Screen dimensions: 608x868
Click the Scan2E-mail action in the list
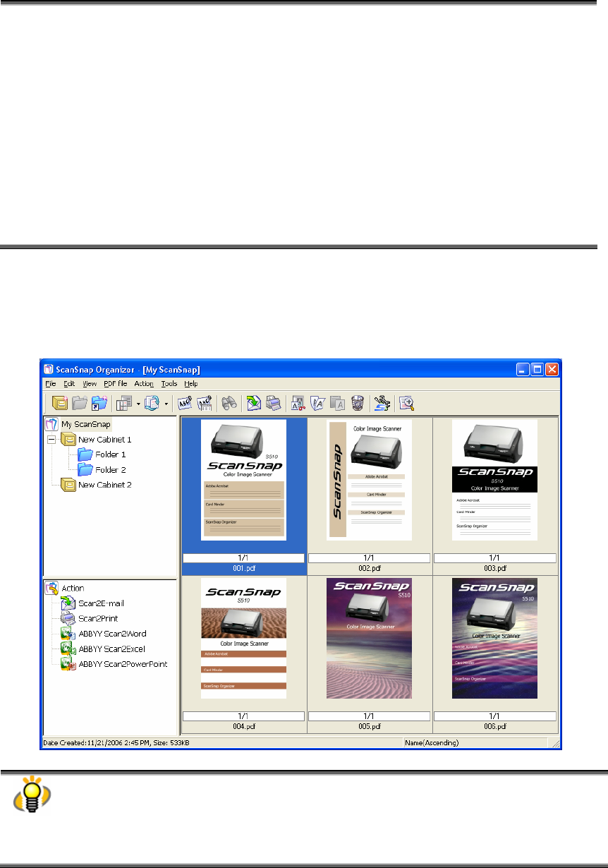click(x=102, y=603)
